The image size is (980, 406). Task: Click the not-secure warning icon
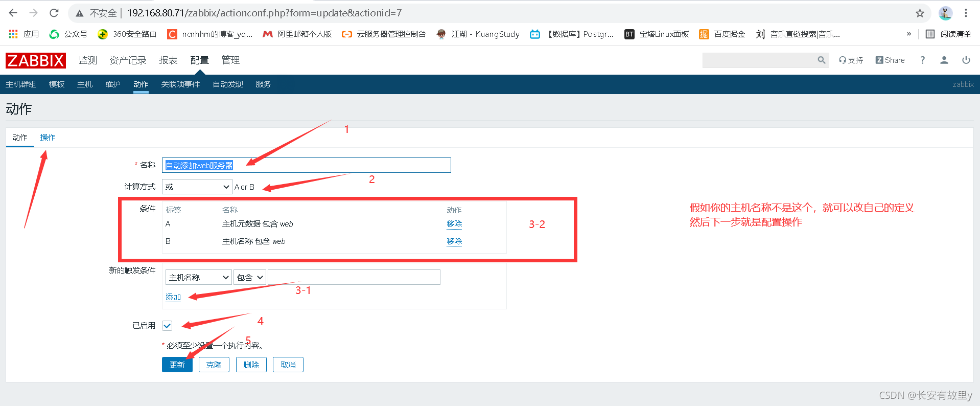pyautogui.click(x=79, y=13)
